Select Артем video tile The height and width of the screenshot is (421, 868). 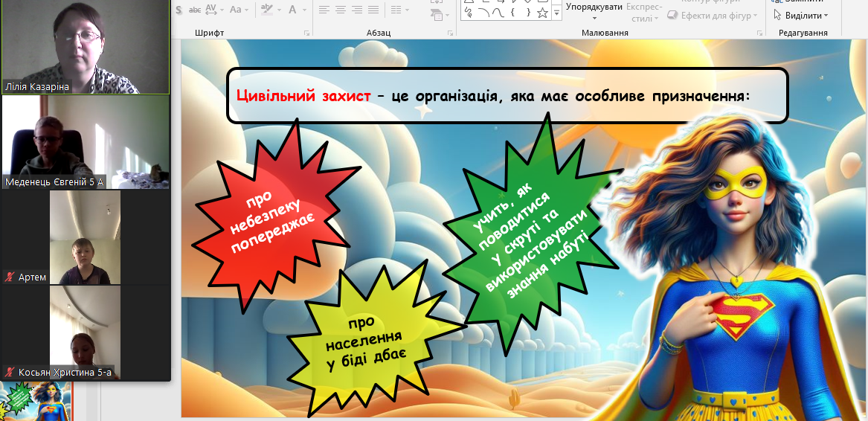(86, 237)
